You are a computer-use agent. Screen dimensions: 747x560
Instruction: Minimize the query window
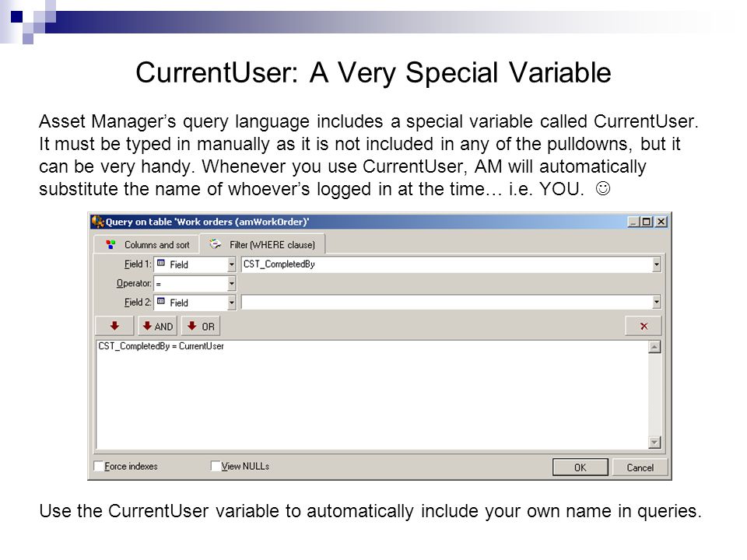tap(633, 222)
